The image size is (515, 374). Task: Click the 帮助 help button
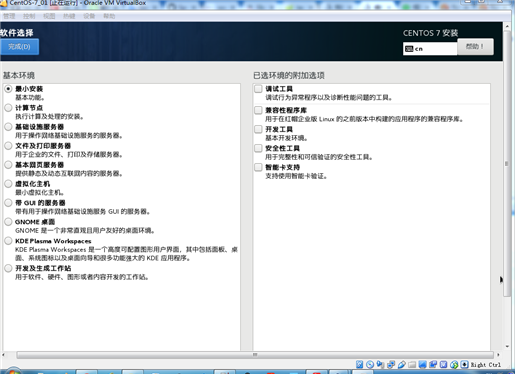(x=475, y=47)
